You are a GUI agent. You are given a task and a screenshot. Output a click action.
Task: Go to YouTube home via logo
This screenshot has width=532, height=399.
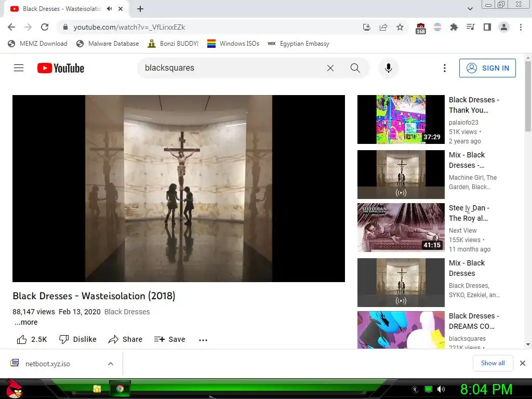(61, 68)
